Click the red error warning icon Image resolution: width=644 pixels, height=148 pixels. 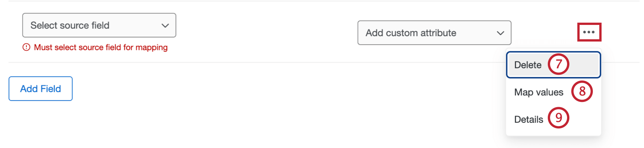point(26,47)
